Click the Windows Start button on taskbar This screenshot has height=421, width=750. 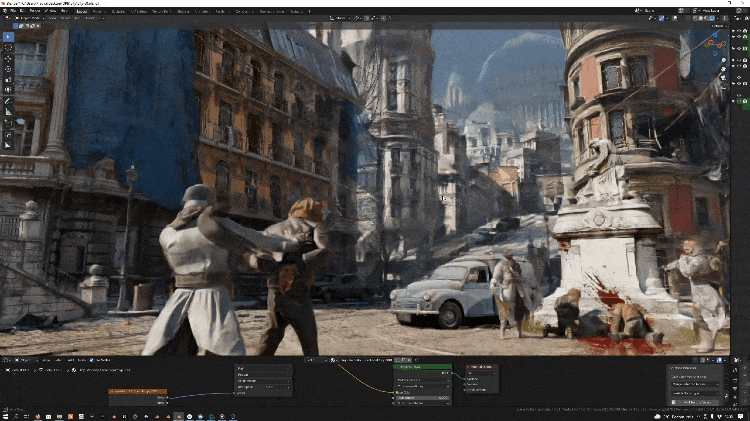pos(5,417)
